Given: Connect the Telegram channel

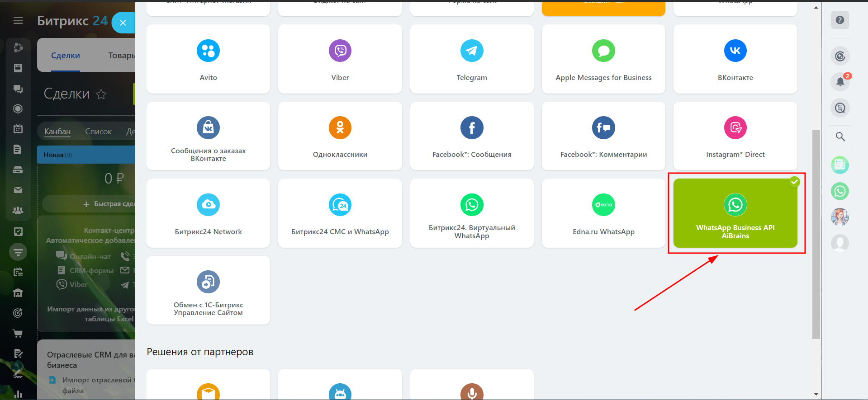Looking at the screenshot, I should pyautogui.click(x=472, y=59).
